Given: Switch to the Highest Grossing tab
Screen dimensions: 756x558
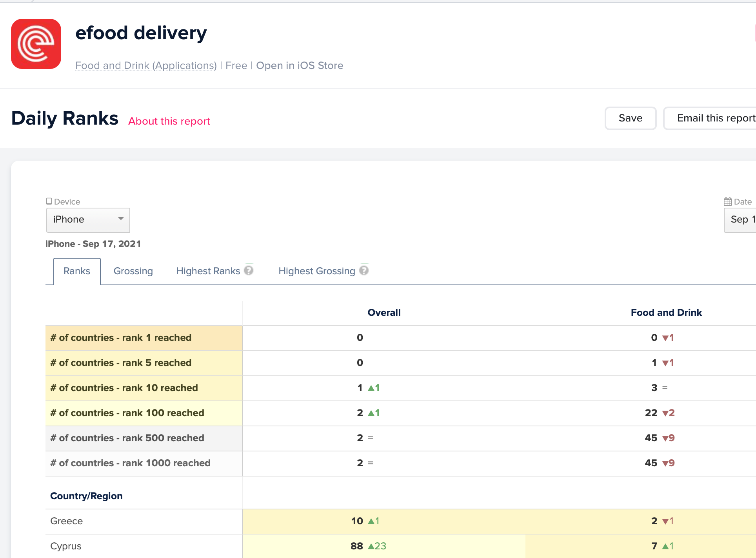Looking at the screenshot, I should [317, 271].
